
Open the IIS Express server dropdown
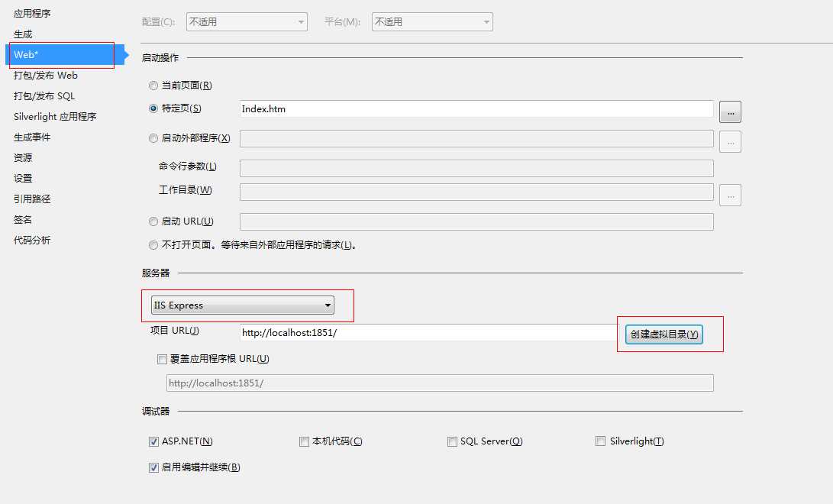(x=243, y=305)
